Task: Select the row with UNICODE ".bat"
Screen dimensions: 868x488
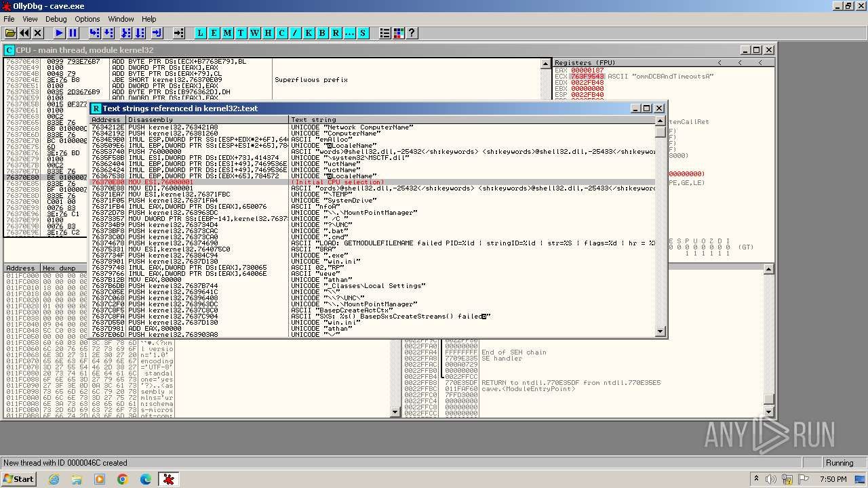Action: pos(373,231)
